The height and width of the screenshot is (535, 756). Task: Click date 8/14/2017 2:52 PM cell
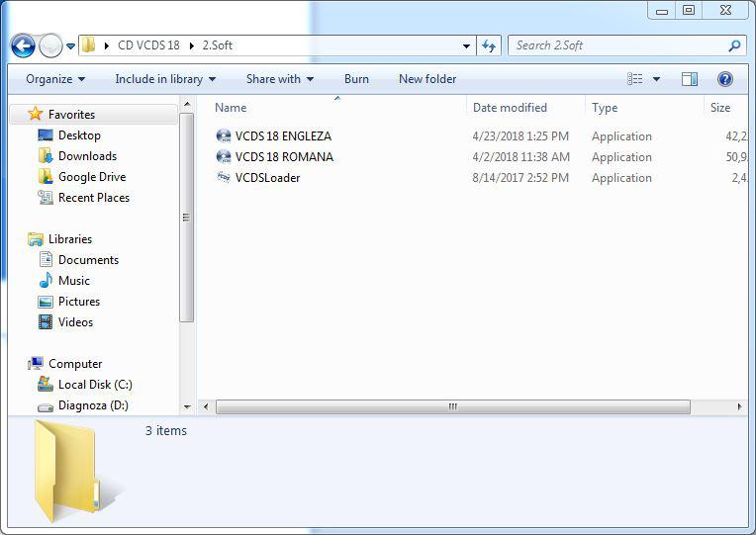[x=520, y=178]
